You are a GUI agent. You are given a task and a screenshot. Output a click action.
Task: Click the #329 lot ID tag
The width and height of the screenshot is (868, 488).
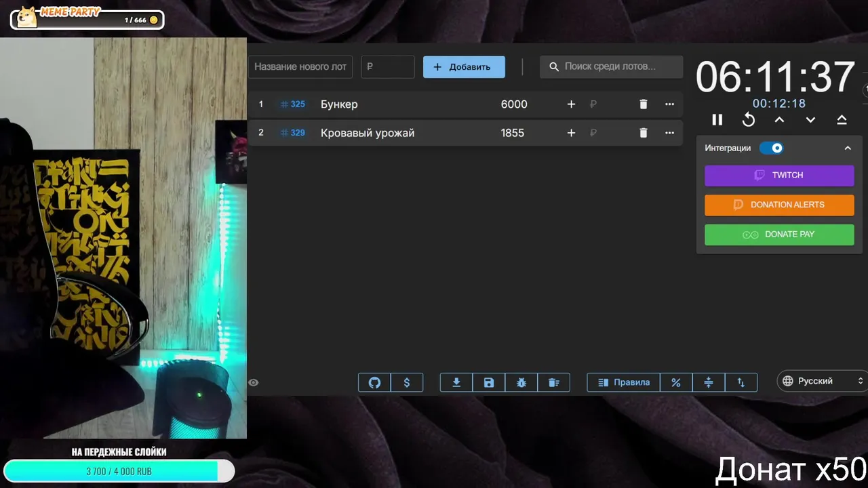tap(293, 133)
